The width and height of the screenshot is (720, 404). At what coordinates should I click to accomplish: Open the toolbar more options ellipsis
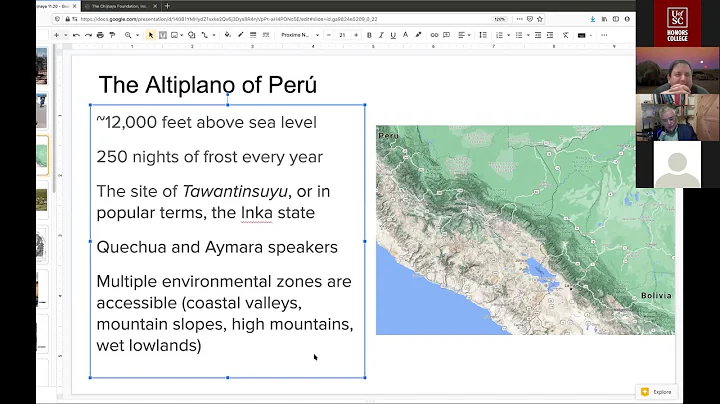(604, 35)
